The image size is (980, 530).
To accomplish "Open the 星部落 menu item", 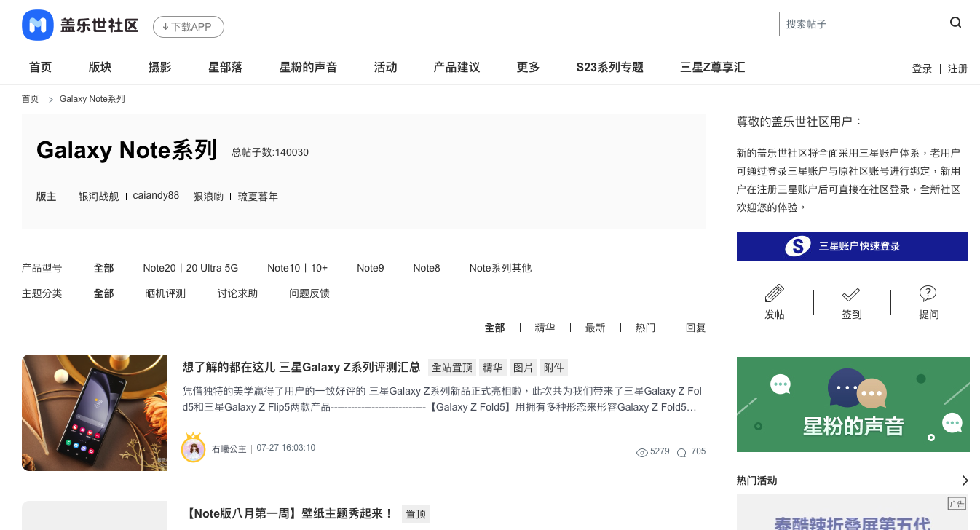I will pyautogui.click(x=226, y=67).
